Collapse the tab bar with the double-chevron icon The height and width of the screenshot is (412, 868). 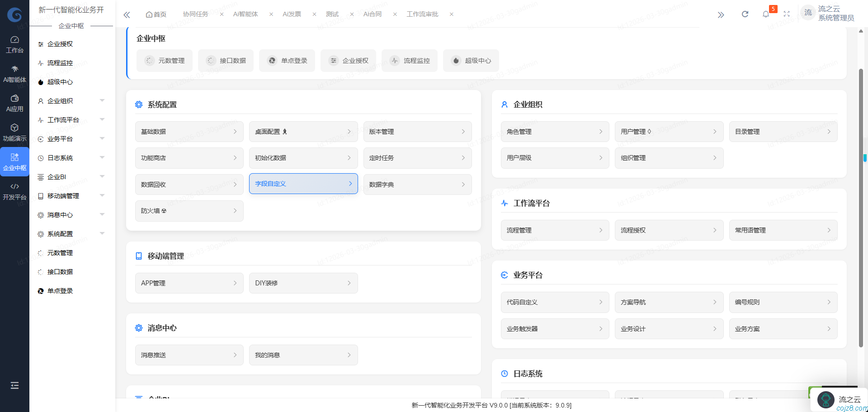127,14
